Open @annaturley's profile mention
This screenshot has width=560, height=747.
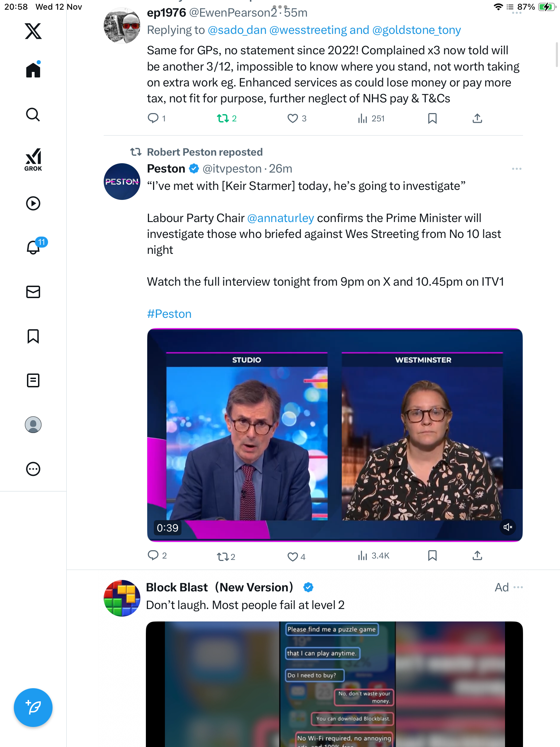pos(281,218)
